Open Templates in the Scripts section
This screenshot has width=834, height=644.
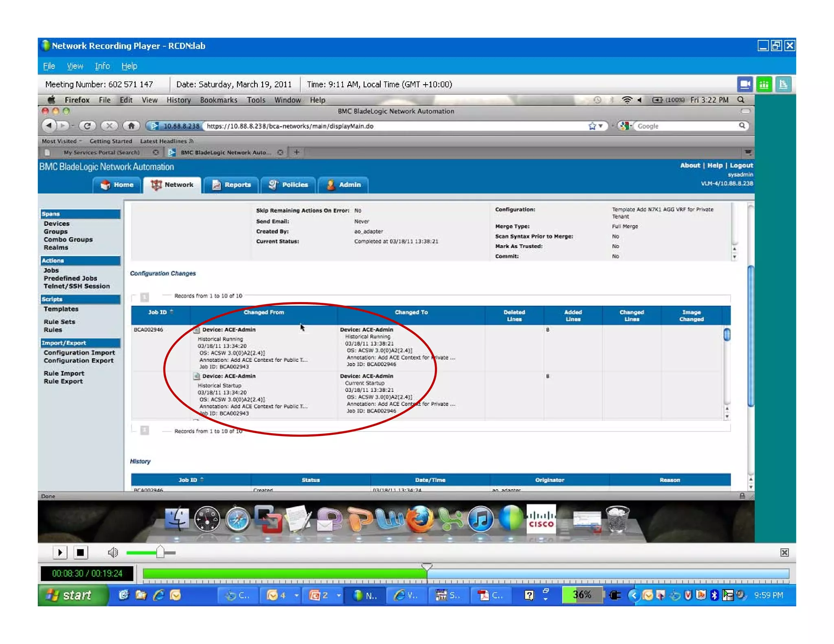61,309
